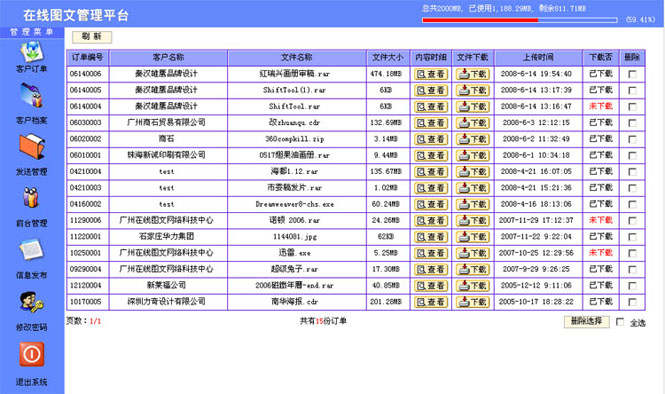Click the 客户订单 menu label
The height and width of the screenshot is (394, 665).
click(31, 69)
